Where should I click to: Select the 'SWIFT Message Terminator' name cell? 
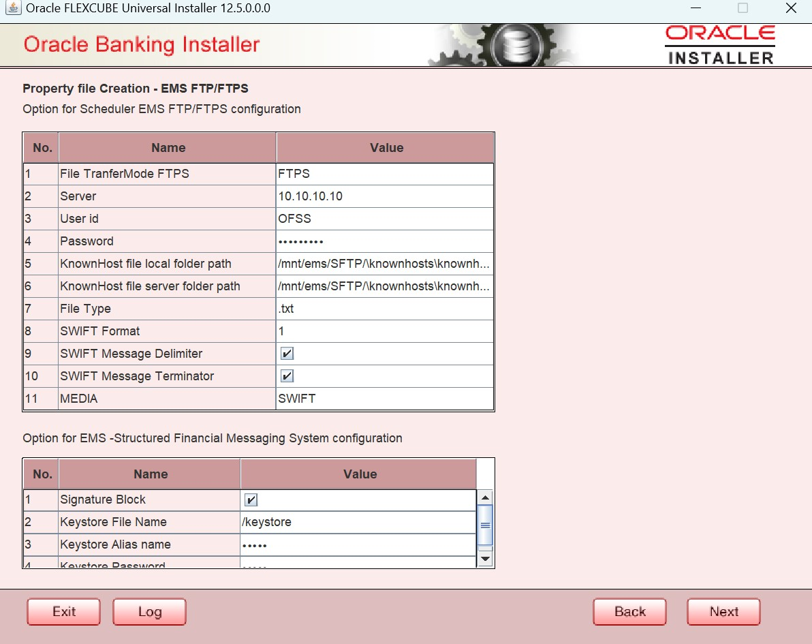pyautogui.click(x=167, y=376)
